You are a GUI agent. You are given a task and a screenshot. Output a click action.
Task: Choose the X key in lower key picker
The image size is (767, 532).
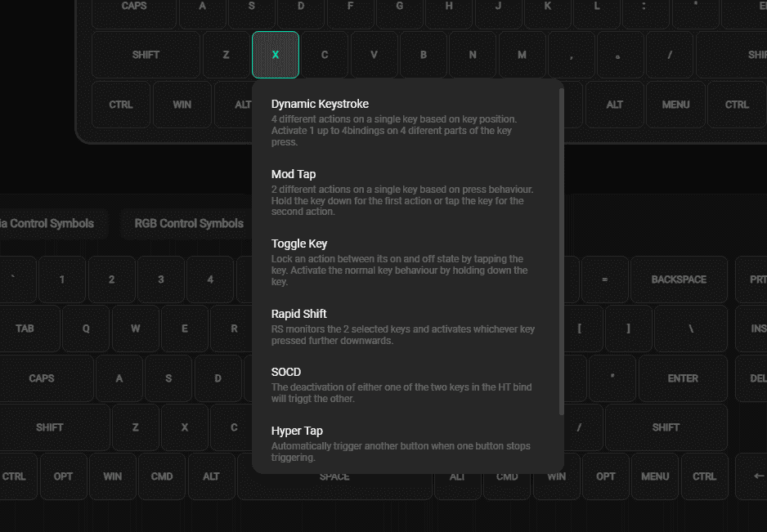185,427
